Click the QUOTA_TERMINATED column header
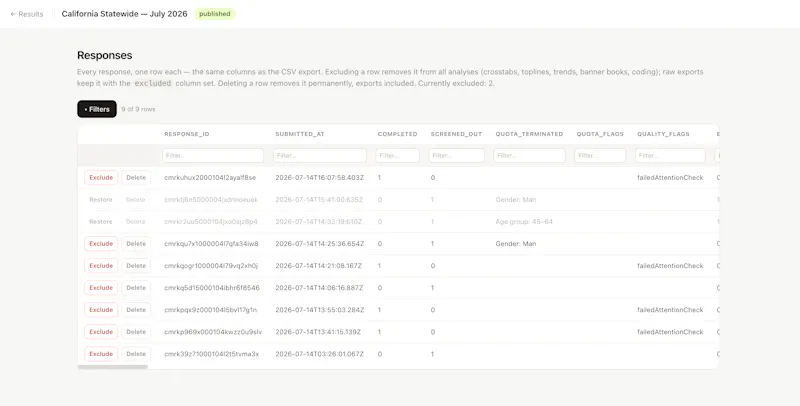The image size is (800, 406). 529,134
